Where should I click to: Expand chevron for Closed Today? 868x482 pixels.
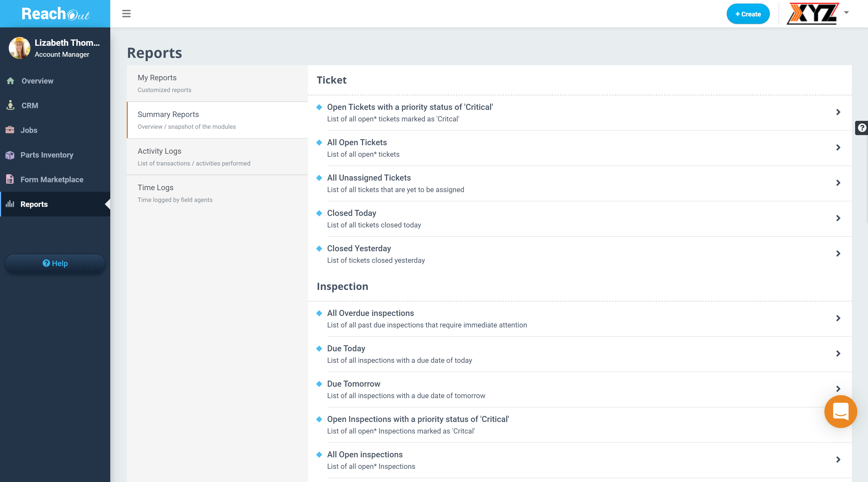(838, 218)
